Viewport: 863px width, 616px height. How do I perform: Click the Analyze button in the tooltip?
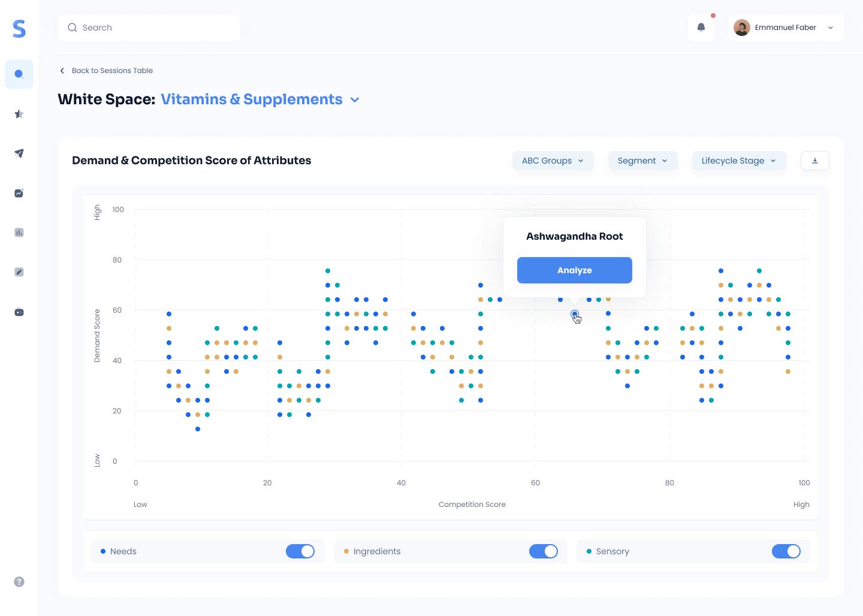575,270
